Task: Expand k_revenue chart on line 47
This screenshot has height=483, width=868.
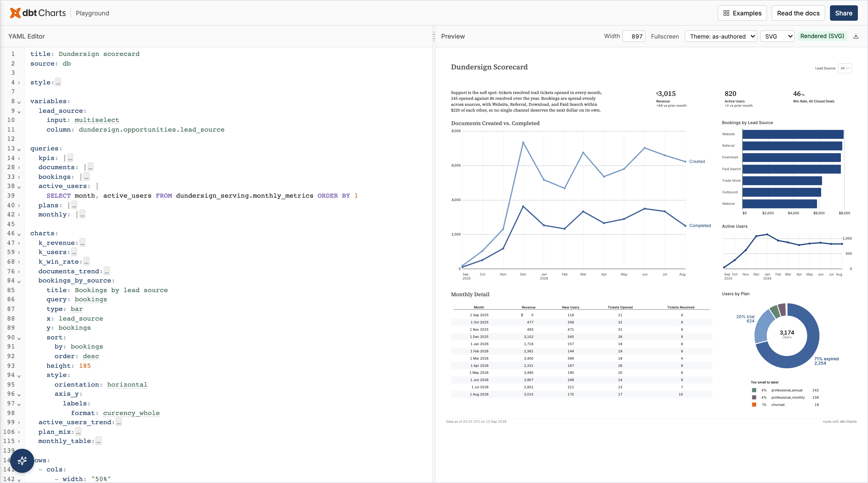Action: pos(19,243)
